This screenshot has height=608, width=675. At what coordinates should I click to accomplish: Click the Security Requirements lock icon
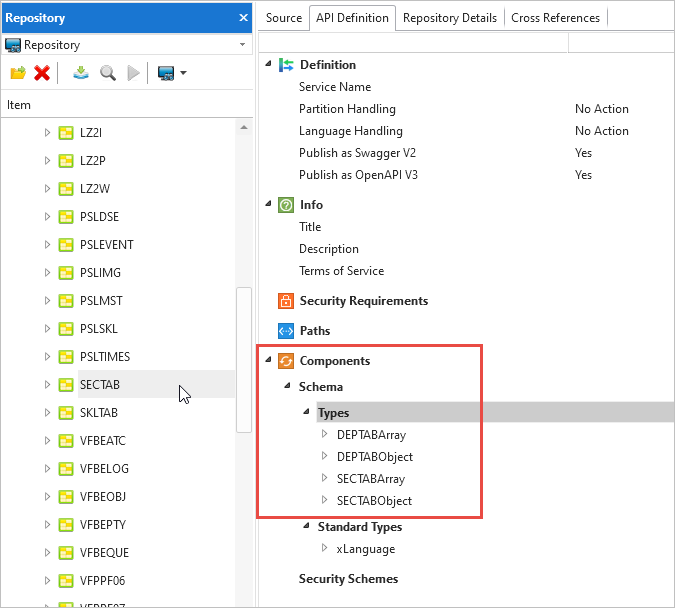coord(286,301)
